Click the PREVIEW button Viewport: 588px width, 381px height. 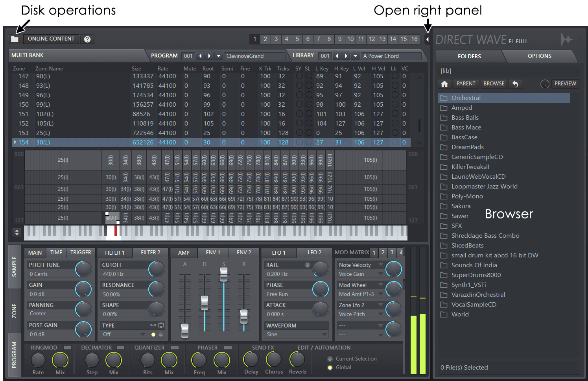coord(565,84)
